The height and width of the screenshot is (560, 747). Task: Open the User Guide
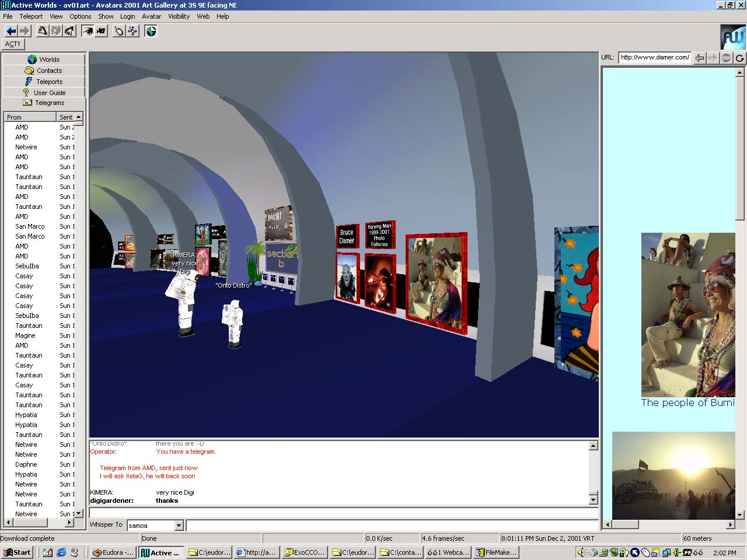44,93
